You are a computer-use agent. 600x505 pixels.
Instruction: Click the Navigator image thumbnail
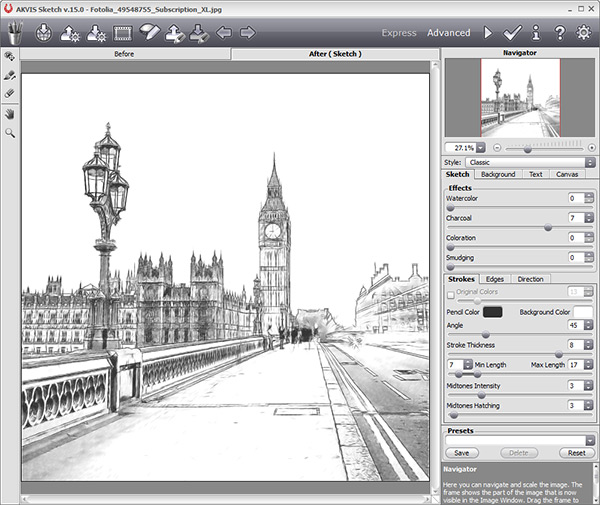(x=520, y=98)
